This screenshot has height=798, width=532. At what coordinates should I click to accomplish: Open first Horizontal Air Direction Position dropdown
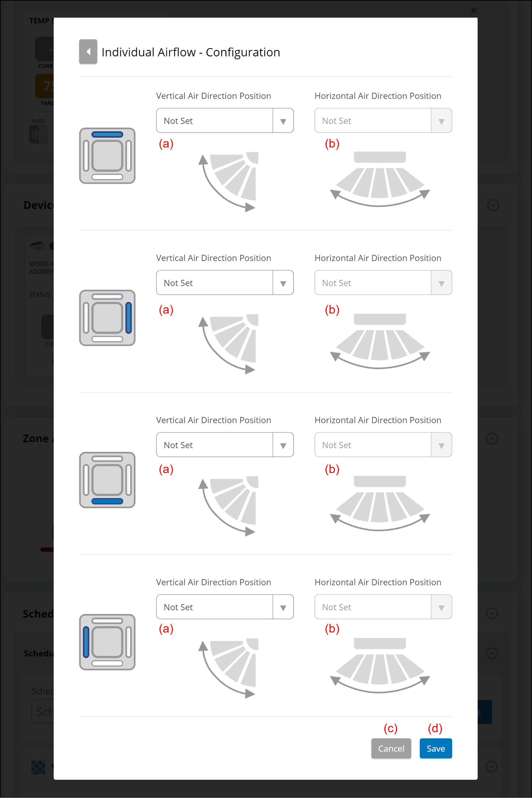coord(383,121)
